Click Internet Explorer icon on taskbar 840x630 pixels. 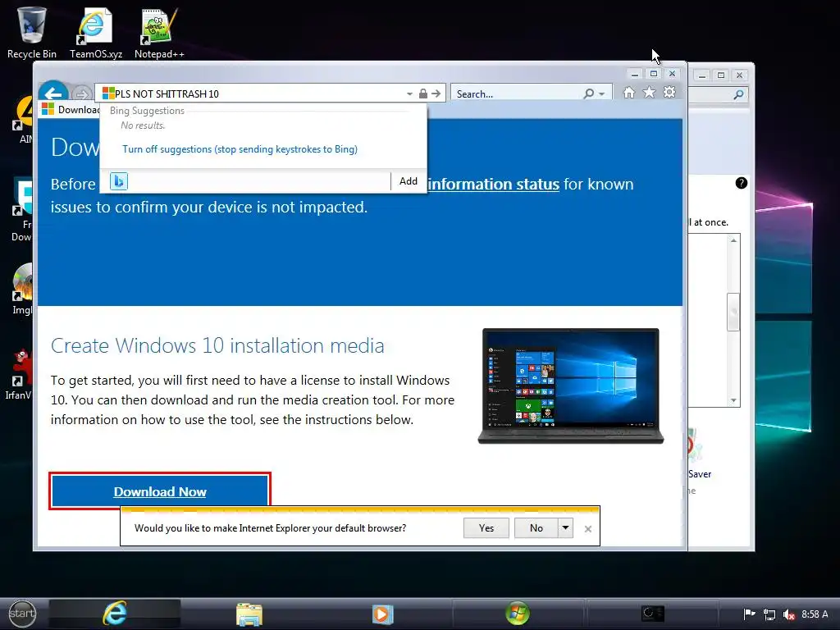tap(115, 614)
